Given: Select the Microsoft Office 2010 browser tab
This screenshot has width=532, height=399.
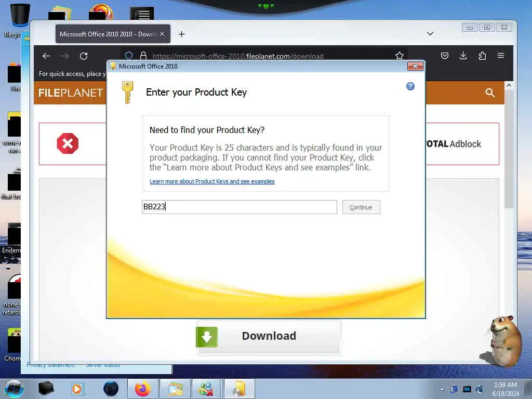Looking at the screenshot, I should [x=113, y=34].
